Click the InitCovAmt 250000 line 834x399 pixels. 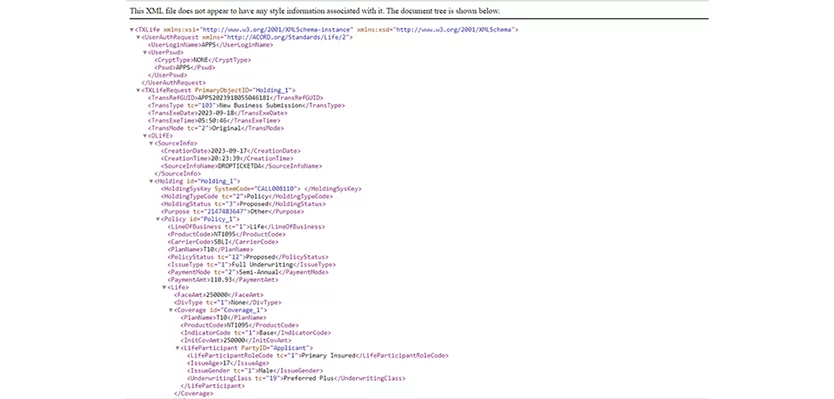(x=236, y=340)
